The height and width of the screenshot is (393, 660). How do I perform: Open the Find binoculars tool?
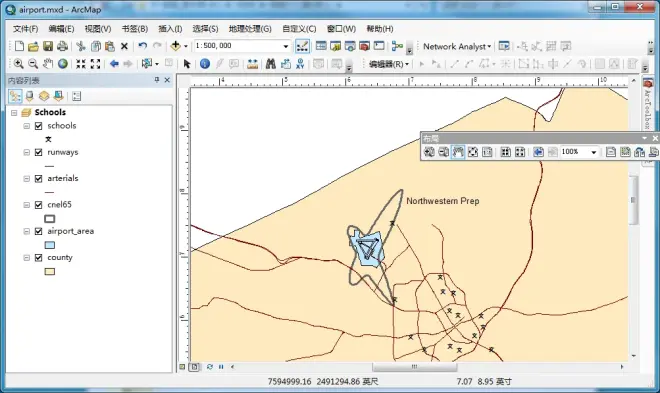[271, 64]
